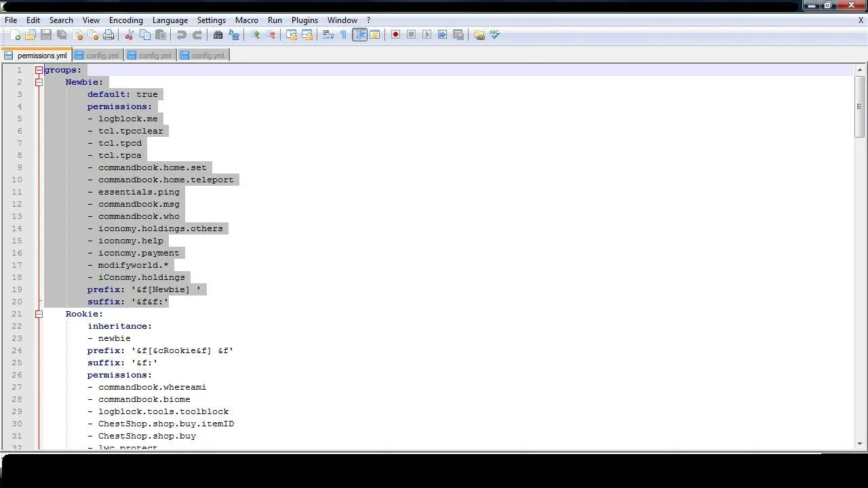The width and height of the screenshot is (868, 488).
Task: Toggle word wrap toolbar button
Action: pos(328,35)
